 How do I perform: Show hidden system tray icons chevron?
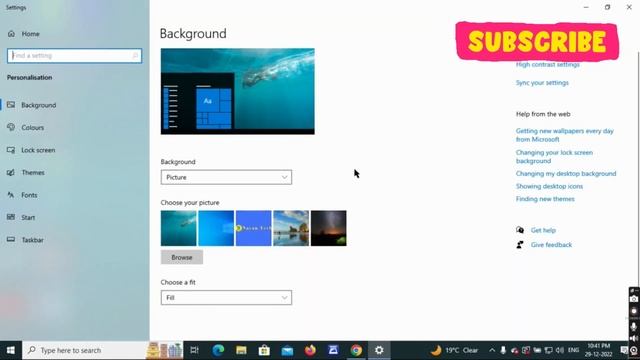click(492, 350)
